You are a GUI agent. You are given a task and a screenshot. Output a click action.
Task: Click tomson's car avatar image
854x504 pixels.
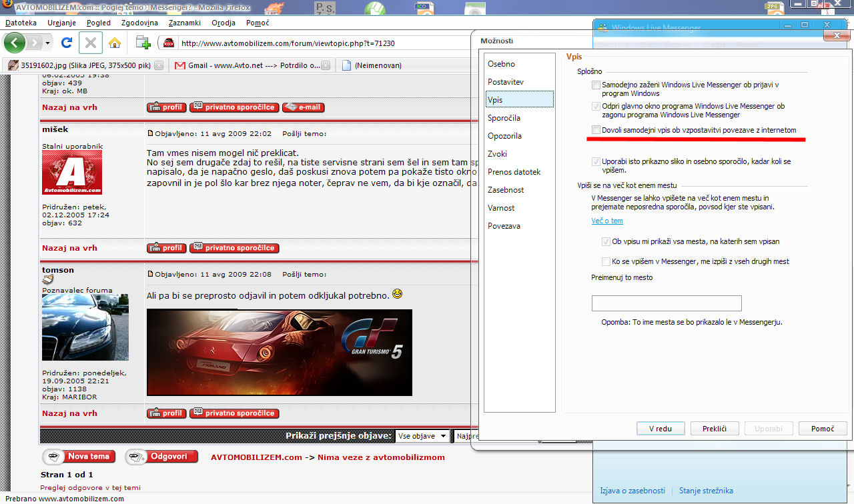click(x=85, y=327)
